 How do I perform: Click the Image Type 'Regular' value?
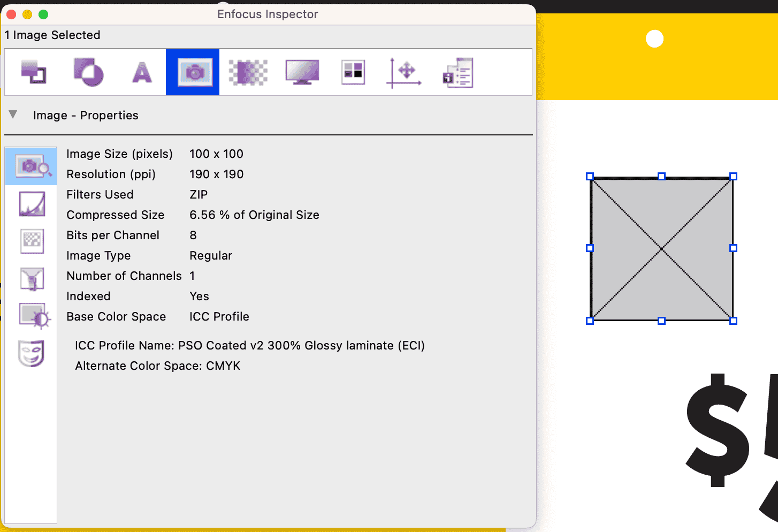(x=211, y=256)
